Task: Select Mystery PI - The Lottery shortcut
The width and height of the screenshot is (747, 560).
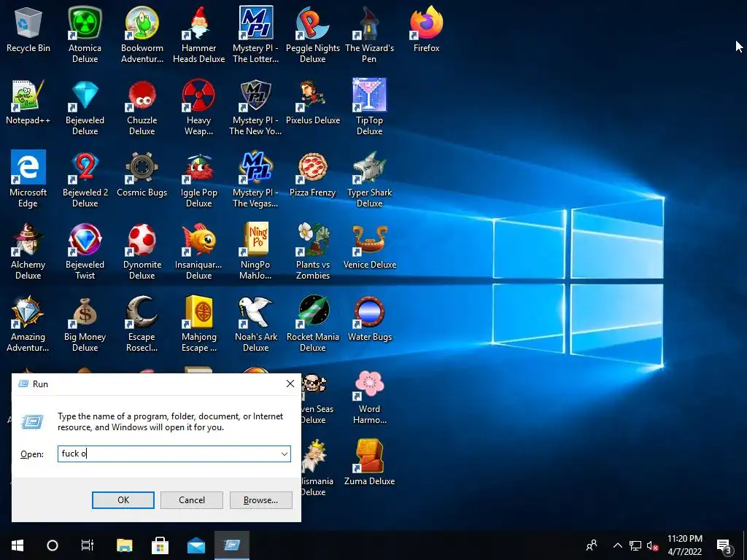Action: coord(256,34)
